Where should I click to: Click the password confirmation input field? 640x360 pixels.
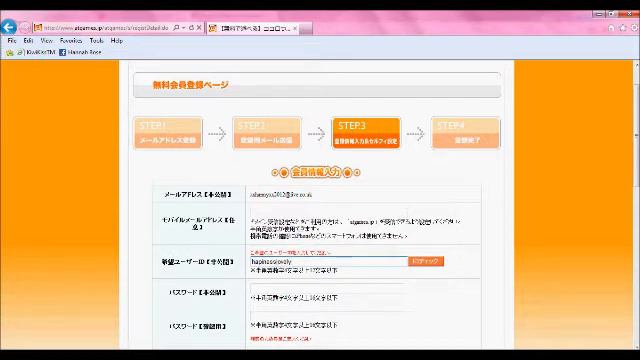coord(329,316)
